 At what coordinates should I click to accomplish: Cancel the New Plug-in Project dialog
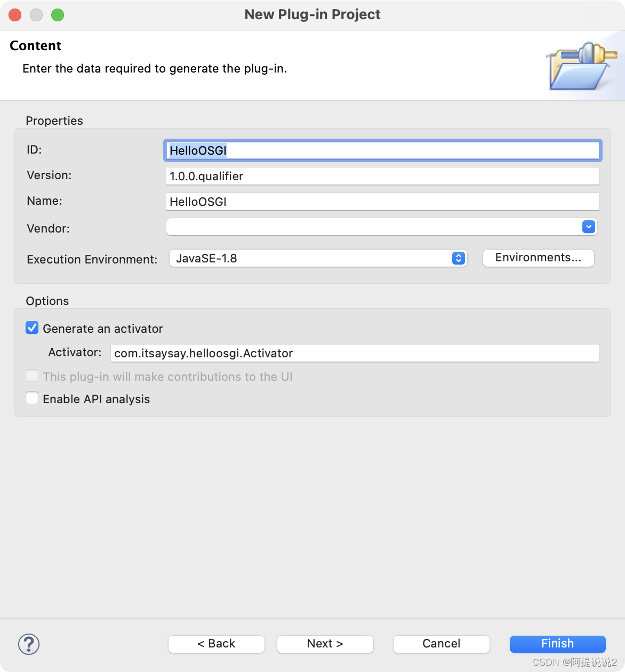pyautogui.click(x=441, y=644)
